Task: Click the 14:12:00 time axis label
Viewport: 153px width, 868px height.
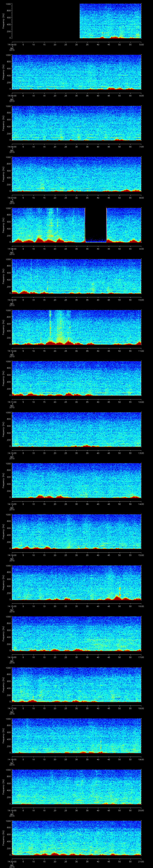Action: tap(12, 453)
